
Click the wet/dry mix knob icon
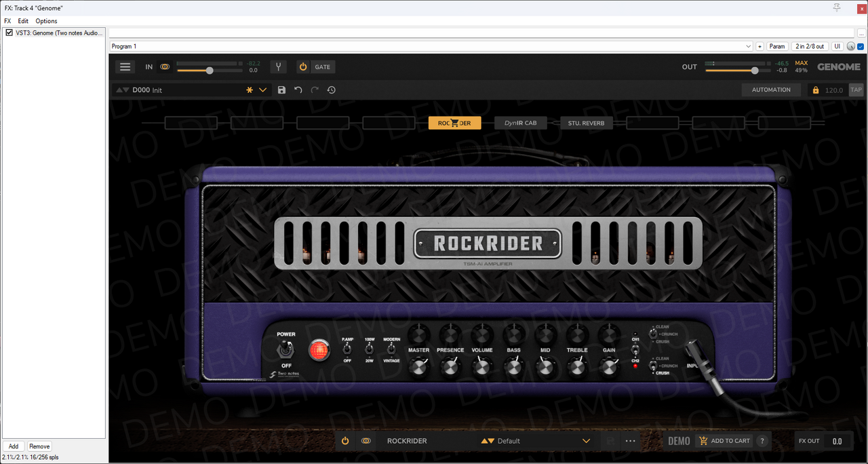(851, 46)
